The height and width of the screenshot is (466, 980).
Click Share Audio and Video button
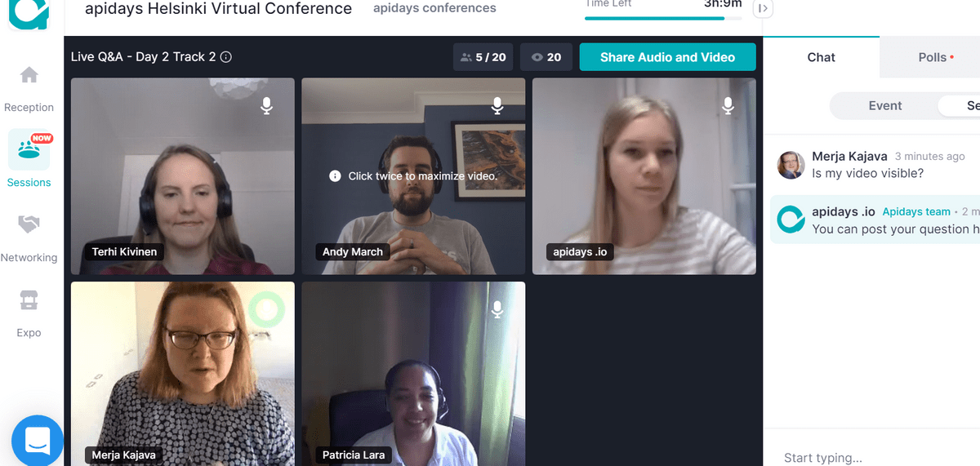click(667, 57)
